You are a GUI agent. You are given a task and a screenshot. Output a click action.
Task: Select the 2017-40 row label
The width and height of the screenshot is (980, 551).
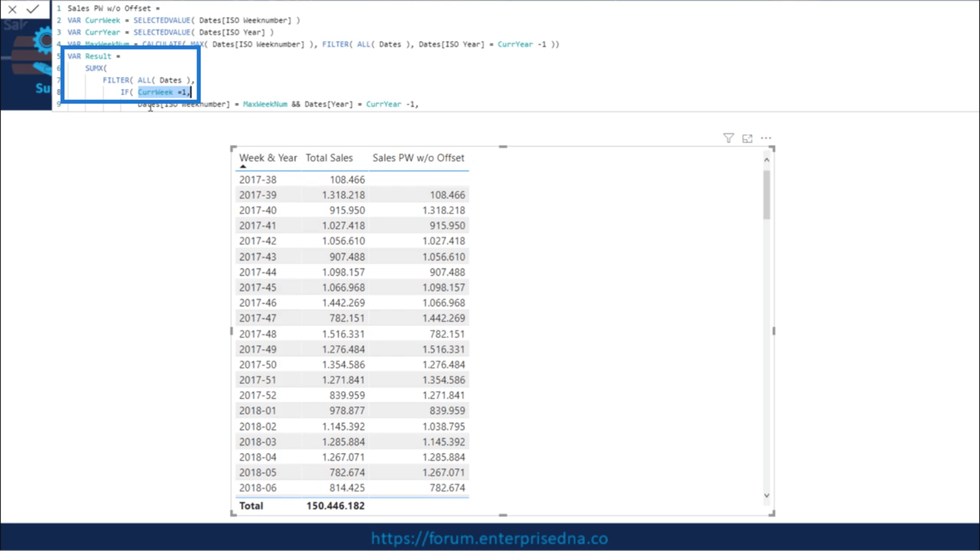pyautogui.click(x=258, y=210)
